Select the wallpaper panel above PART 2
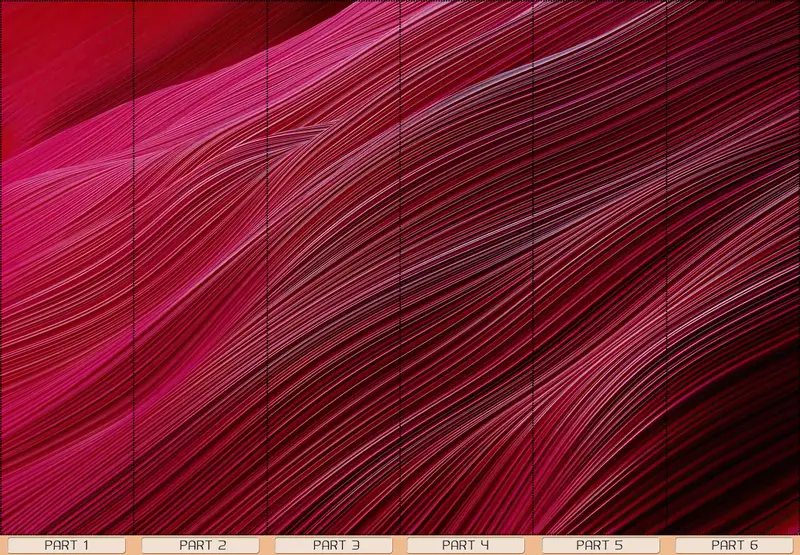800x555 pixels. [x=200, y=267]
